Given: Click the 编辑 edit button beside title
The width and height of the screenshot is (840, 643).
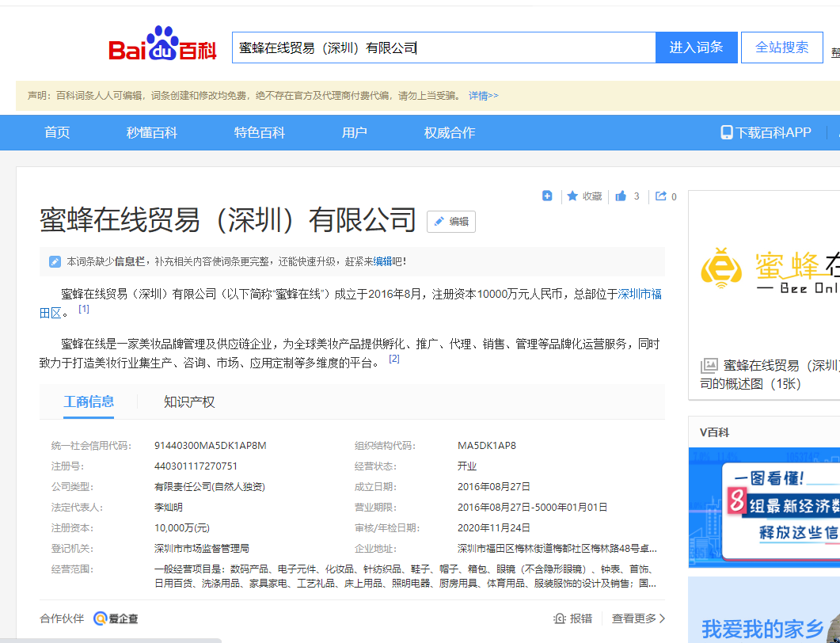Looking at the screenshot, I should coord(451,221).
